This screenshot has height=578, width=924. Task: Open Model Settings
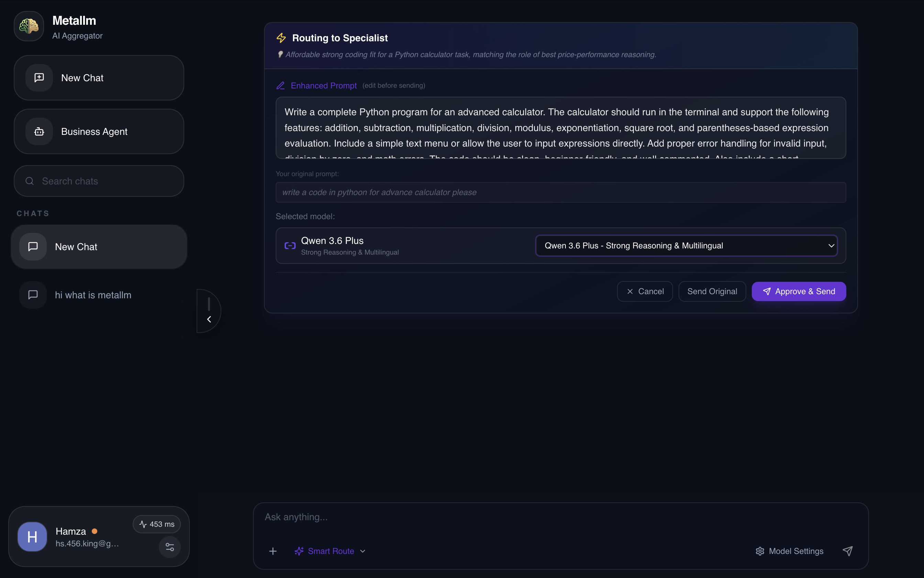pyautogui.click(x=789, y=551)
